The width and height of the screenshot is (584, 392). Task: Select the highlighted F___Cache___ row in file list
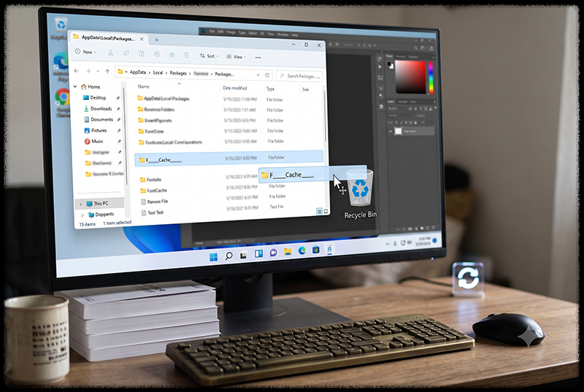click(x=229, y=158)
